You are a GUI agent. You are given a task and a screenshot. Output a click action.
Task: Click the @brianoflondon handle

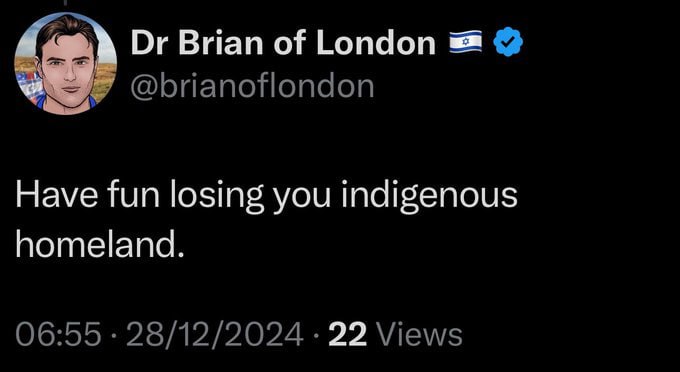click(252, 86)
